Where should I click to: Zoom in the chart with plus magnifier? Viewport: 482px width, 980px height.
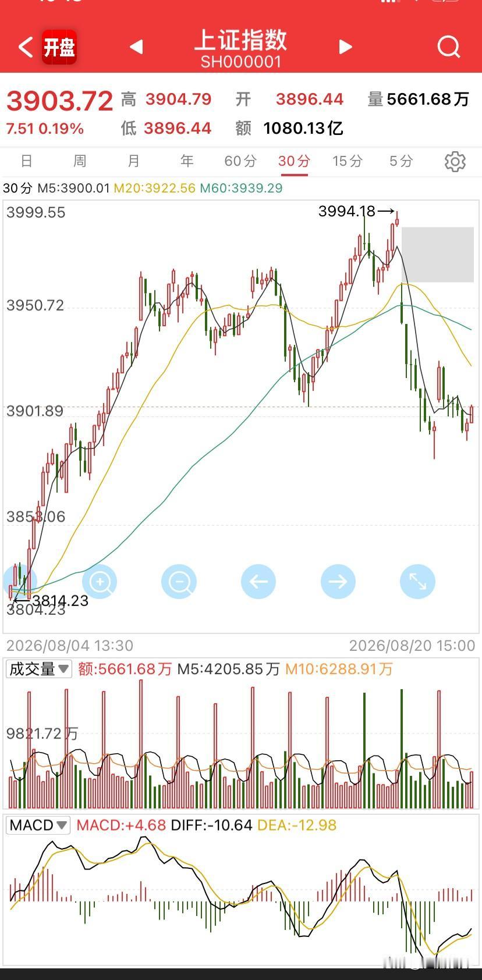(100, 582)
